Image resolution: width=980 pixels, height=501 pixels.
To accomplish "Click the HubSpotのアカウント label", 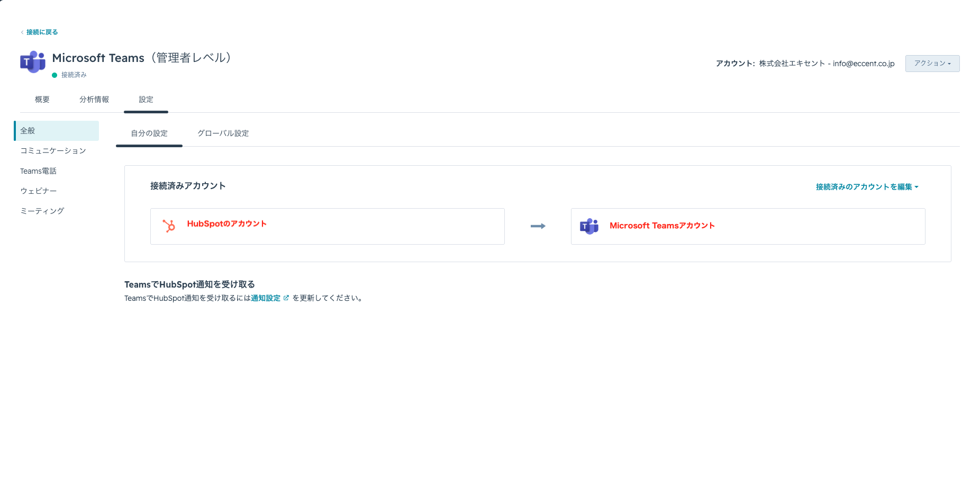I will (227, 224).
